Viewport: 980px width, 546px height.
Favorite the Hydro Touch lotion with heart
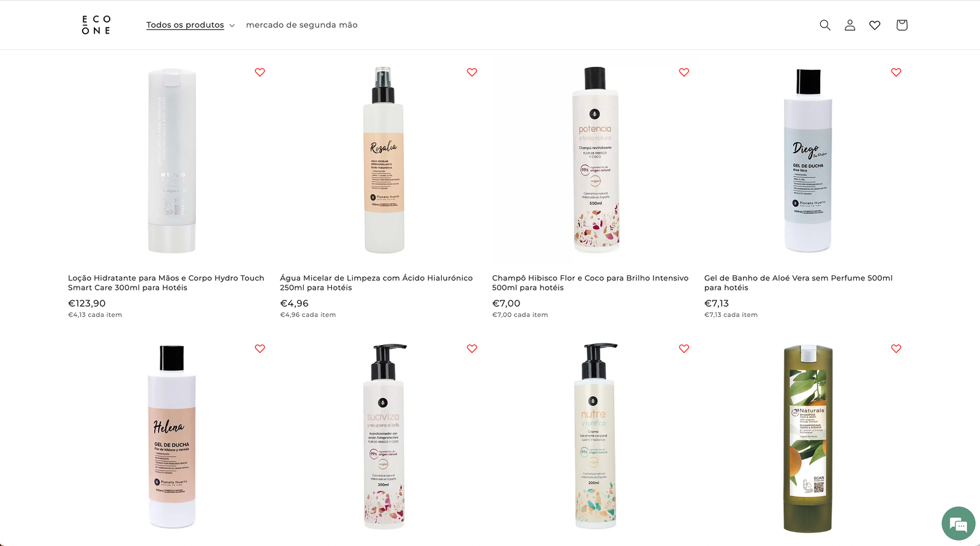point(260,72)
